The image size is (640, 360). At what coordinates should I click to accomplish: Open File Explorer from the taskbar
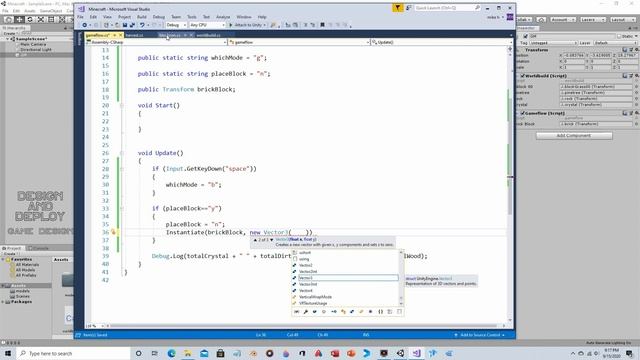click(188, 353)
